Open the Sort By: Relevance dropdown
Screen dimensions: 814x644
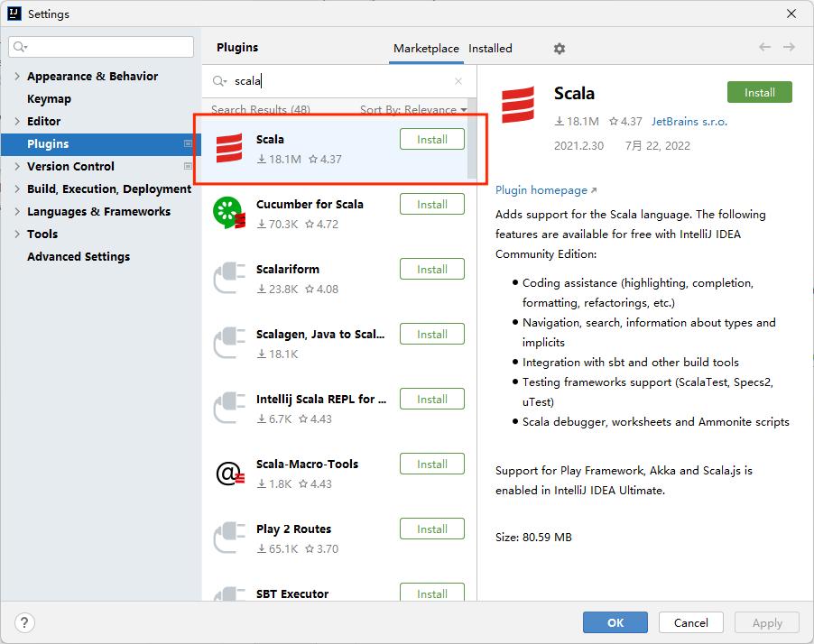point(413,109)
